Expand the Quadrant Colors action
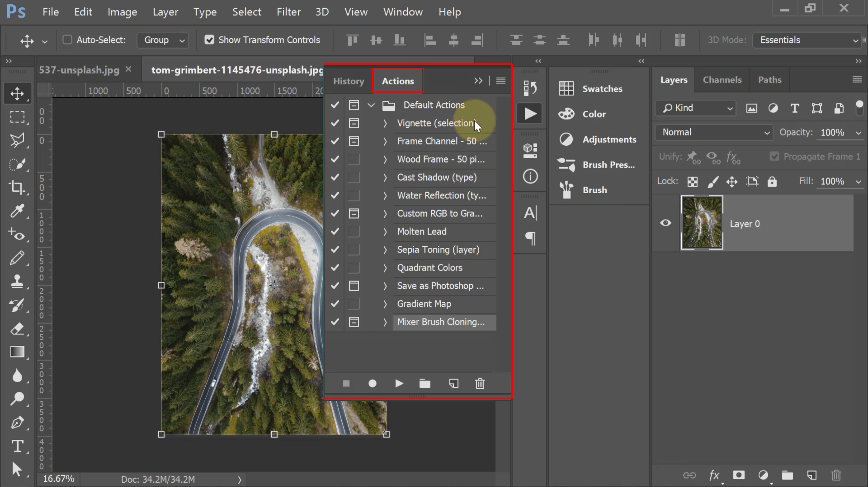The image size is (868, 487). pos(385,268)
